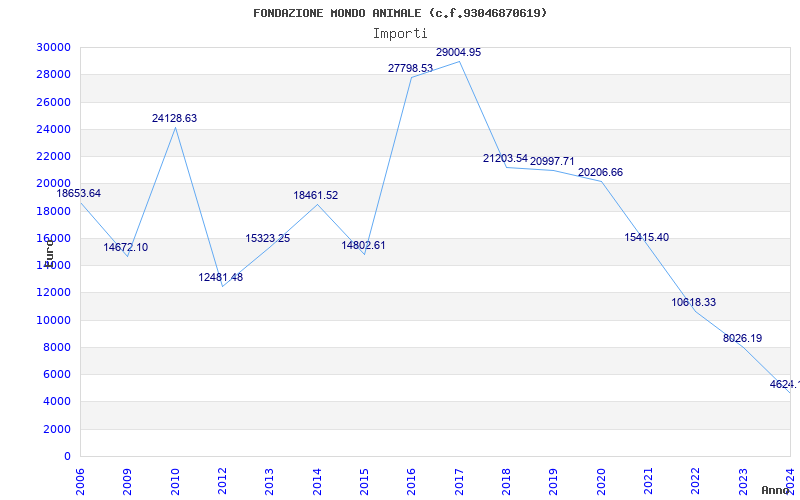The width and height of the screenshot is (800, 500).
Task: Click y-axis tick 8000
Action: [x=57, y=347]
